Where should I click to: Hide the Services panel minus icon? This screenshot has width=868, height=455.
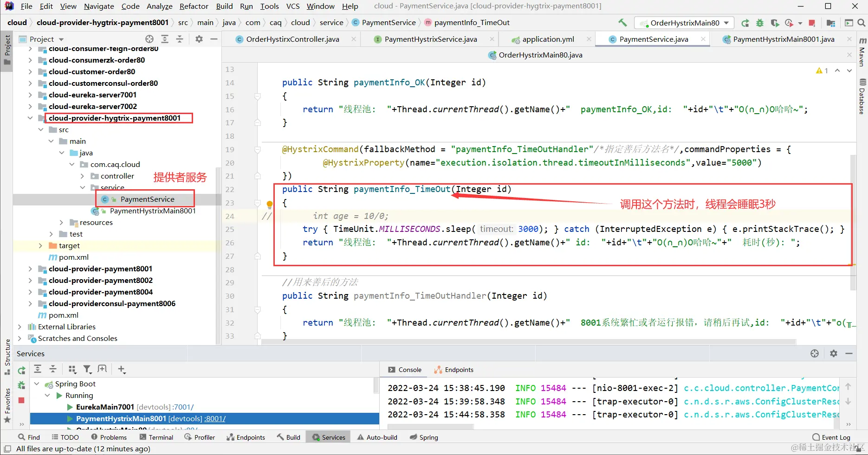[x=849, y=353]
